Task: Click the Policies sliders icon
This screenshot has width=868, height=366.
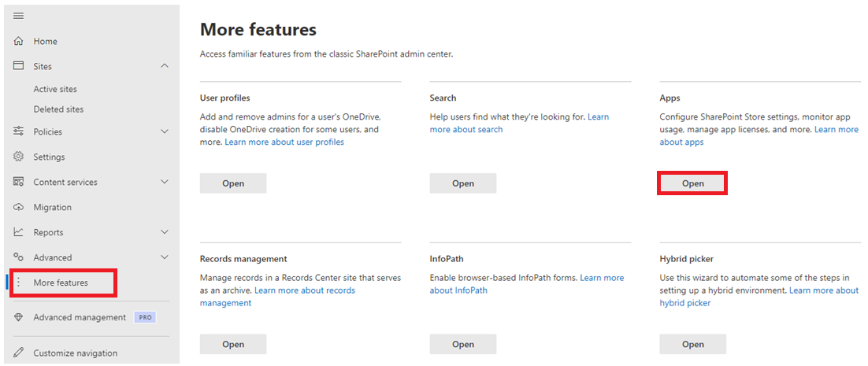Action: [18, 131]
